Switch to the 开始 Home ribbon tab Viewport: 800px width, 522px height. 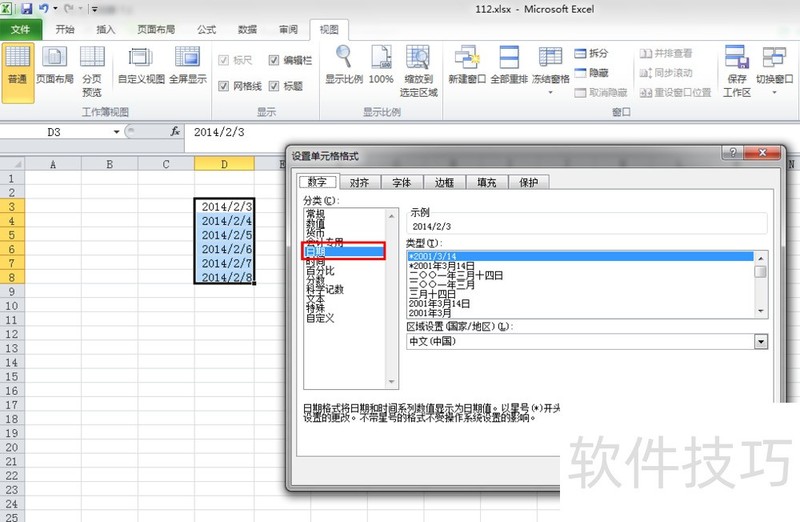click(x=65, y=30)
